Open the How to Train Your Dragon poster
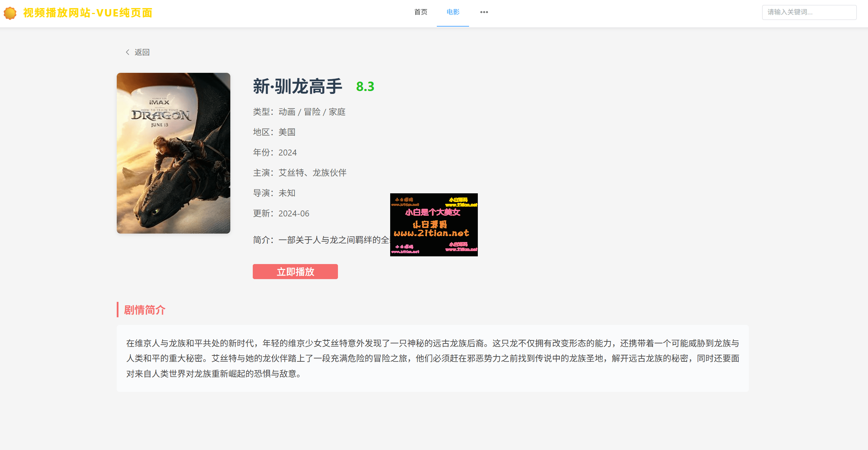The height and width of the screenshot is (450, 868). pos(174,153)
